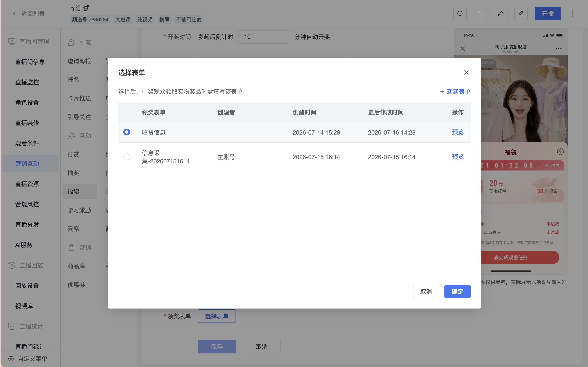588x367 pixels.
Task: Select 打赏 in secondary menu
Action: pyautogui.click(x=73, y=154)
